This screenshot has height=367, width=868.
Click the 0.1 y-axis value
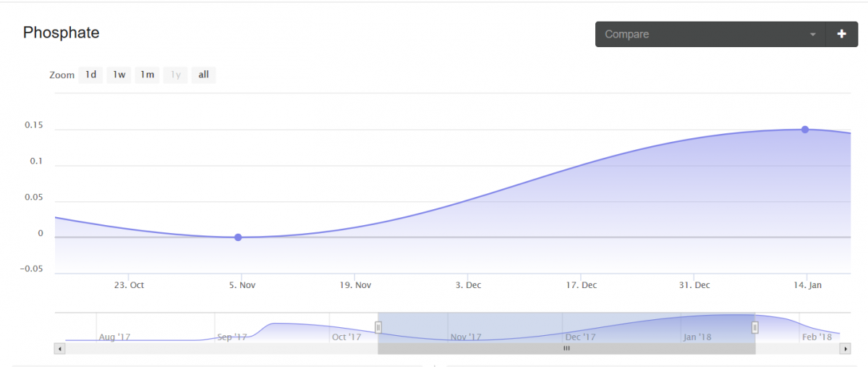tap(37, 161)
